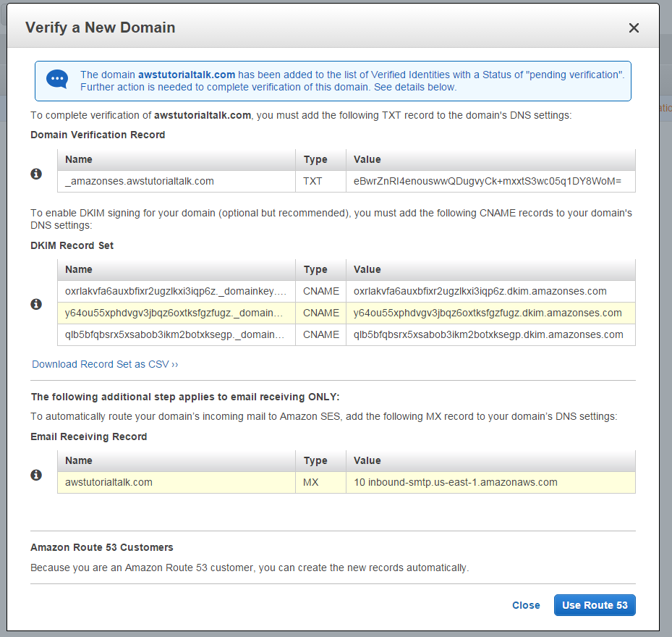Click the Email Receiving Record heading
Viewport: 672px width, 637px height.
point(89,436)
